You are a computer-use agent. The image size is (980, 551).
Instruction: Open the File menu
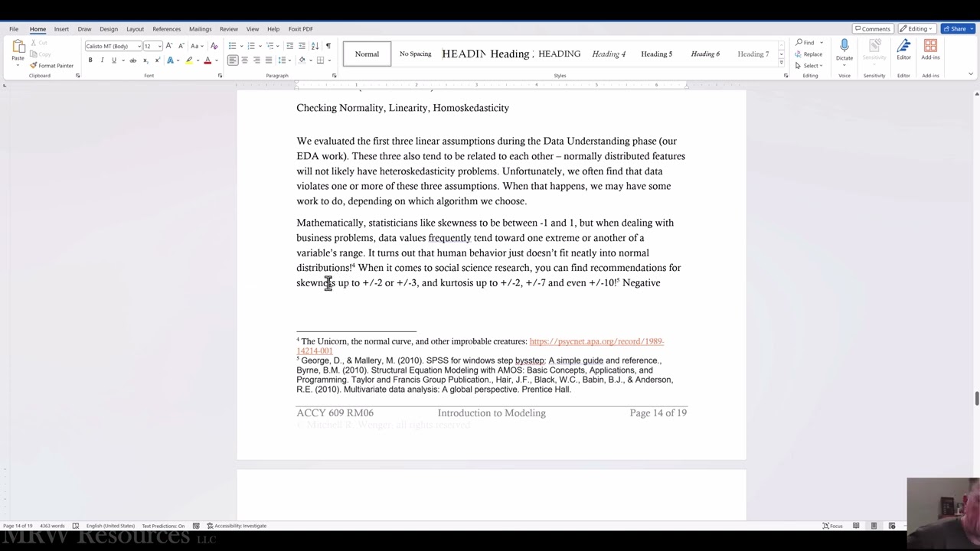(14, 29)
